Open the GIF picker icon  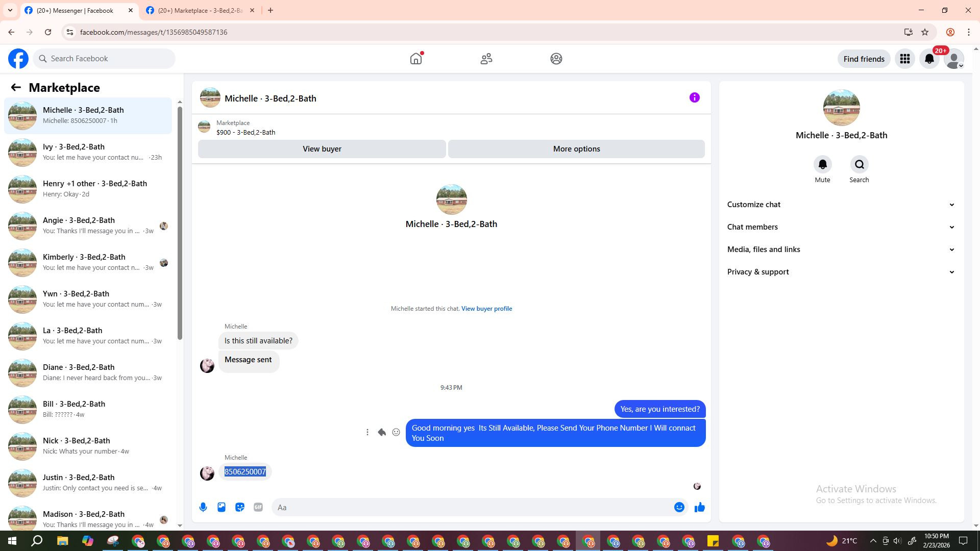click(x=258, y=507)
